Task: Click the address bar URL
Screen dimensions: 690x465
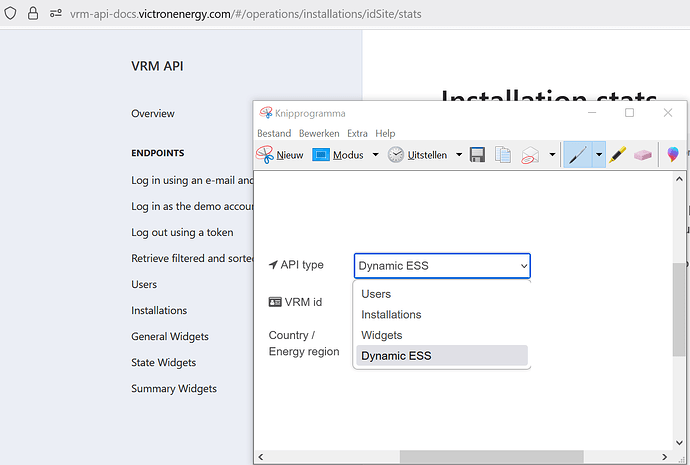Action: pyautogui.click(x=246, y=14)
